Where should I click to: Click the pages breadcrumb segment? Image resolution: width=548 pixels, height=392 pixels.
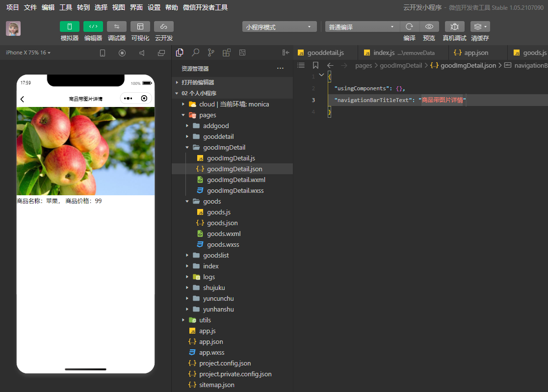[364, 65]
